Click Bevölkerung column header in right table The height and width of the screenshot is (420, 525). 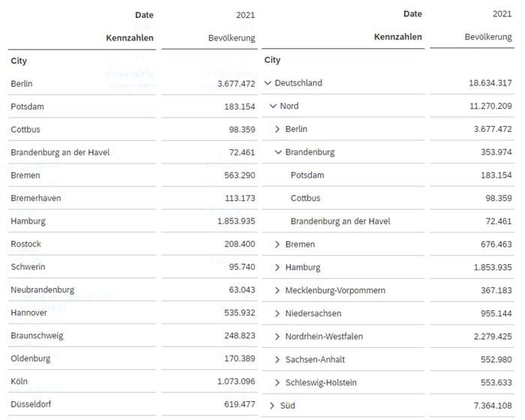[488, 37]
